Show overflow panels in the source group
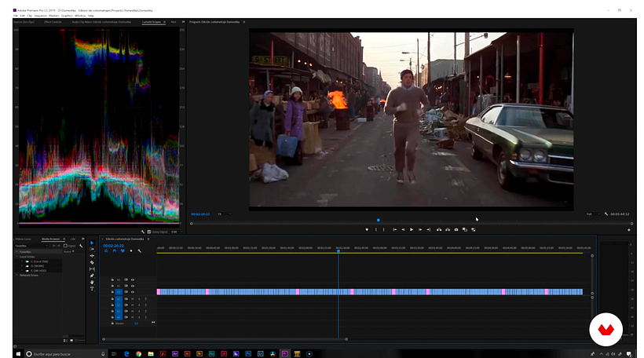Viewport: 644px width, 358px height. tap(183, 22)
